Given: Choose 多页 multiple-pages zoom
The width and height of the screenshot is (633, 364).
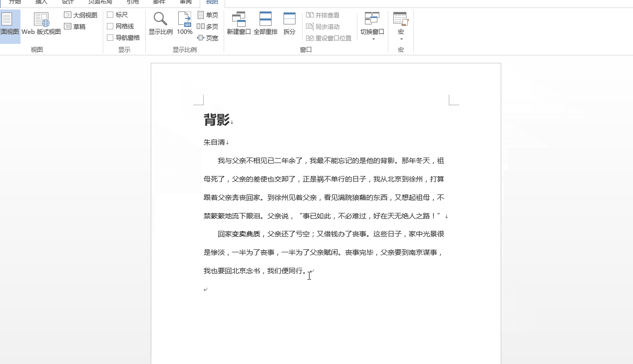Looking at the screenshot, I should (208, 26).
